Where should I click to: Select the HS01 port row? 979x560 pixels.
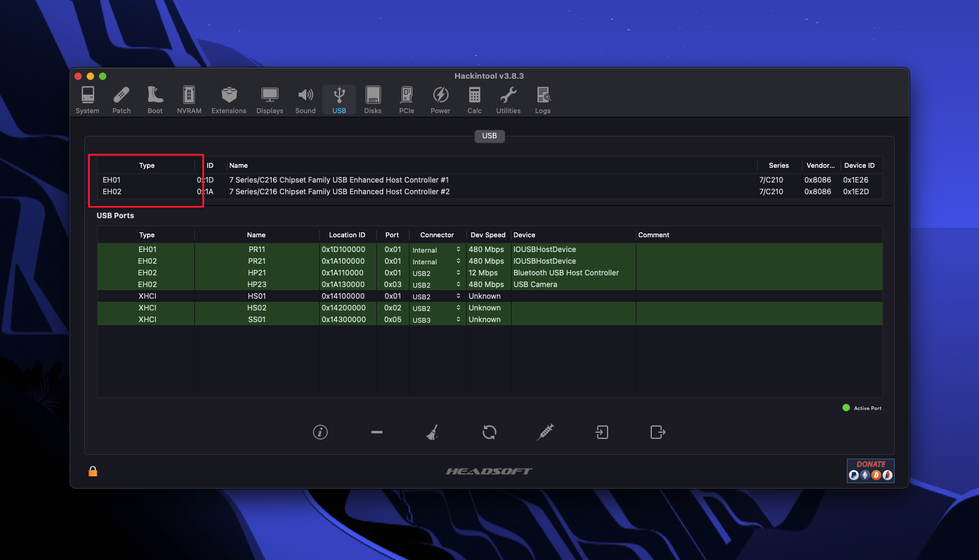tap(256, 296)
